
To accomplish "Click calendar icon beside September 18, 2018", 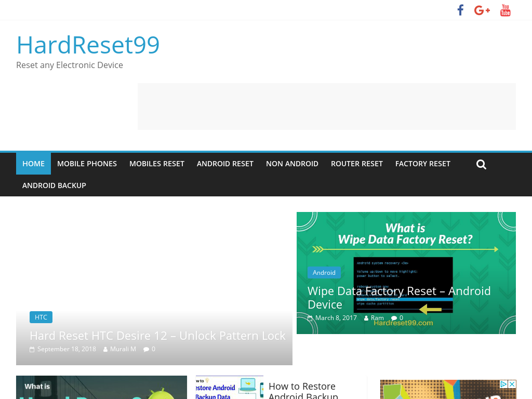I will 32,349.
